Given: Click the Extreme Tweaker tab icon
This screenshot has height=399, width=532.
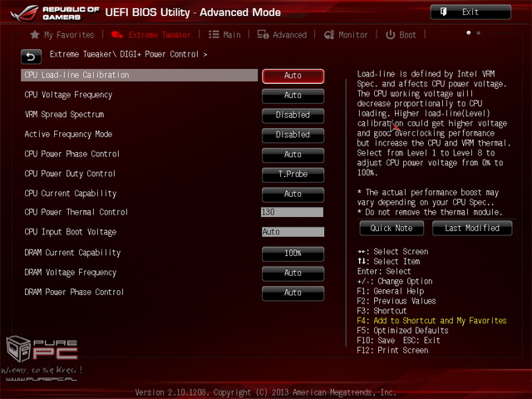Looking at the screenshot, I should (x=117, y=35).
